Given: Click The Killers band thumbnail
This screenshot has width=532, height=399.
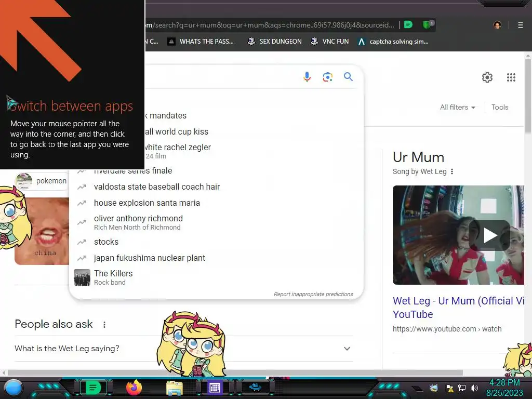Looking at the screenshot, I should point(82,277).
